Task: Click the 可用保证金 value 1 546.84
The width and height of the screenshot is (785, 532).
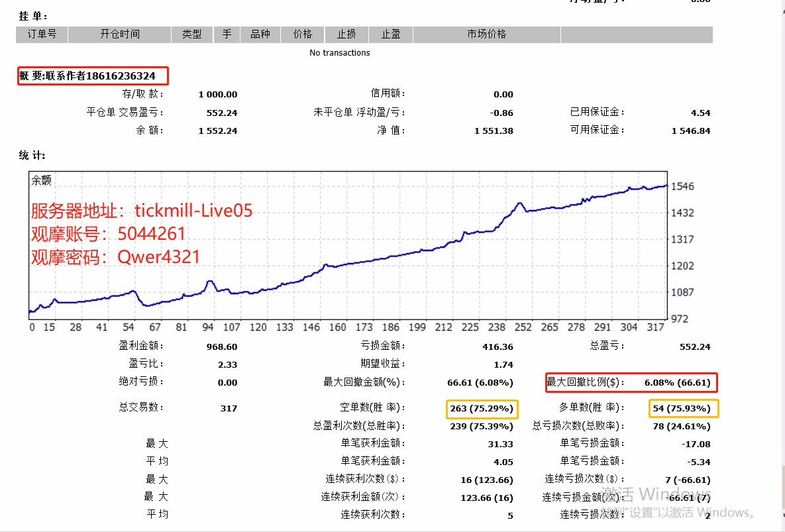Action: click(691, 131)
